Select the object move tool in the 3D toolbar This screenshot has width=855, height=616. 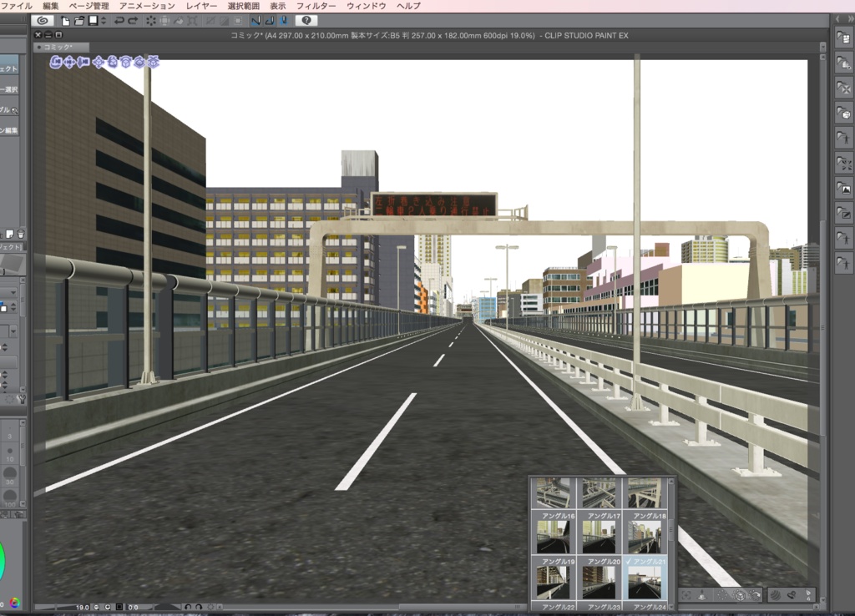click(99, 62)
